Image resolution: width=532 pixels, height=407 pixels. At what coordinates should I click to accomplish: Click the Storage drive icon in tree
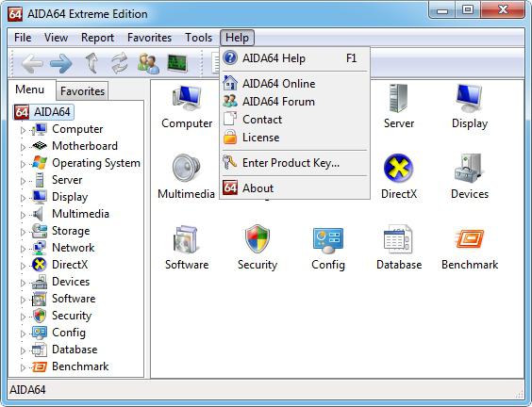click(40, 231)
